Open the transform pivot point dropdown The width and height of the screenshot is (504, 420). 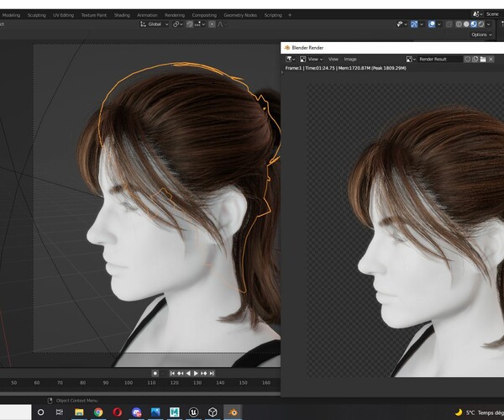(178, 24)
